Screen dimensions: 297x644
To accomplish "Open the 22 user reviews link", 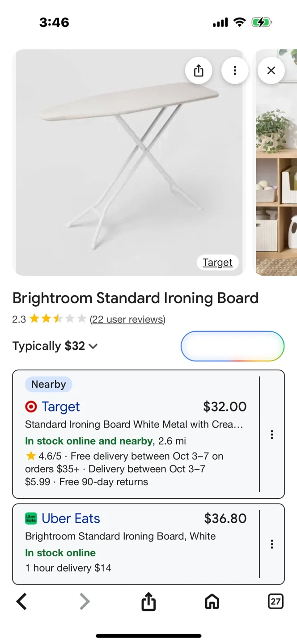I will coord(127,319).
